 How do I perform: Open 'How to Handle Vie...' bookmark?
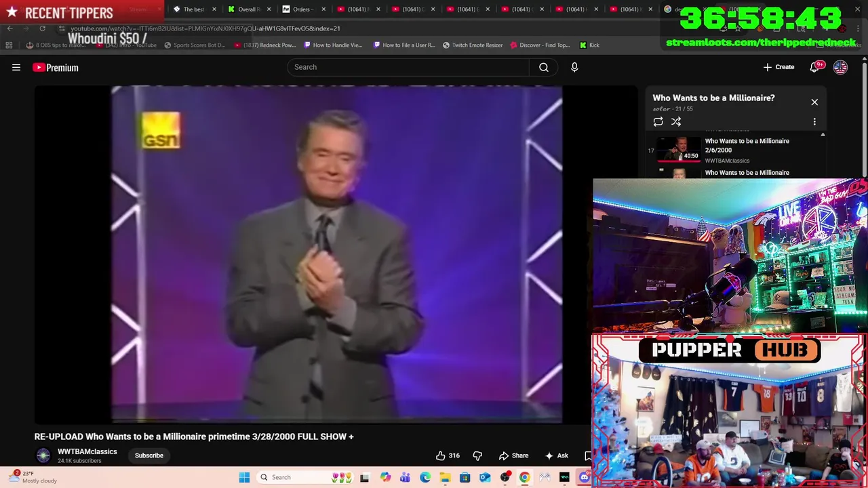point(333,45)
